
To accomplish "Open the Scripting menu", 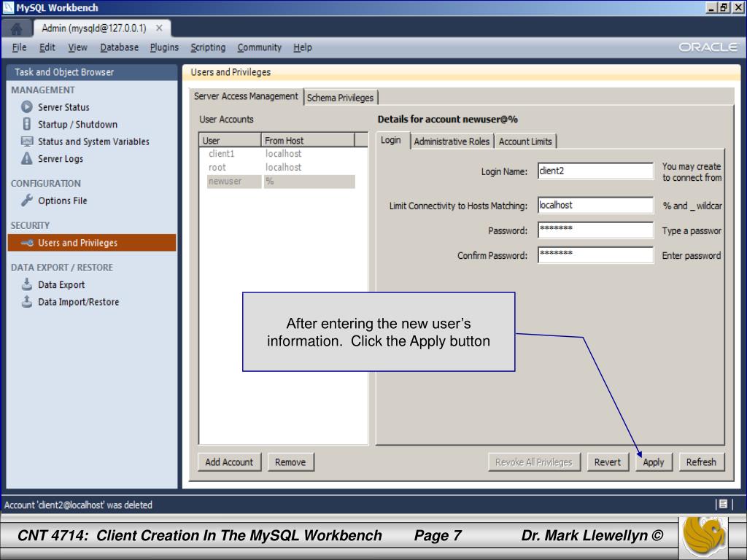I will tap(208, 47).
